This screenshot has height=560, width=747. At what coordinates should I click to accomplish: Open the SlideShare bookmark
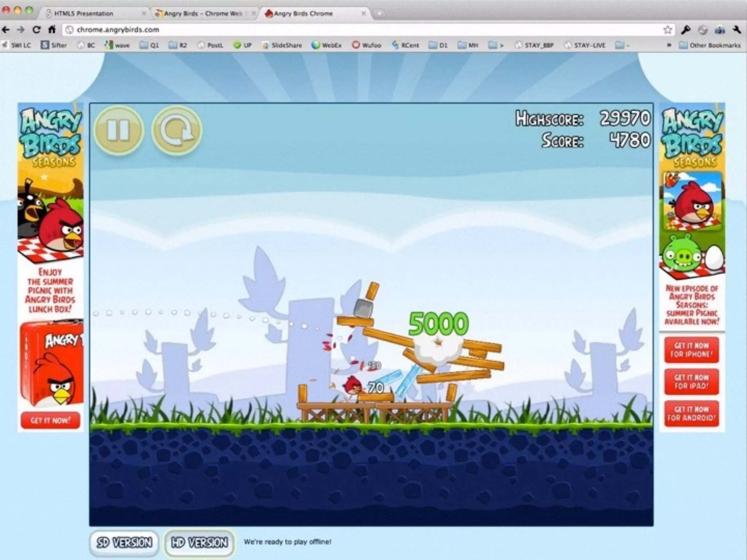pos(282,45)
